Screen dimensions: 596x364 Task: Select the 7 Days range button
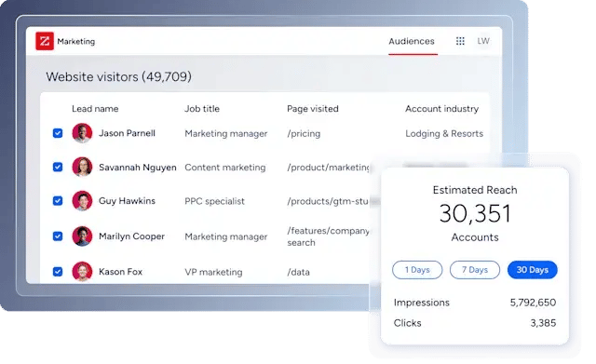[x=475, y=270]
